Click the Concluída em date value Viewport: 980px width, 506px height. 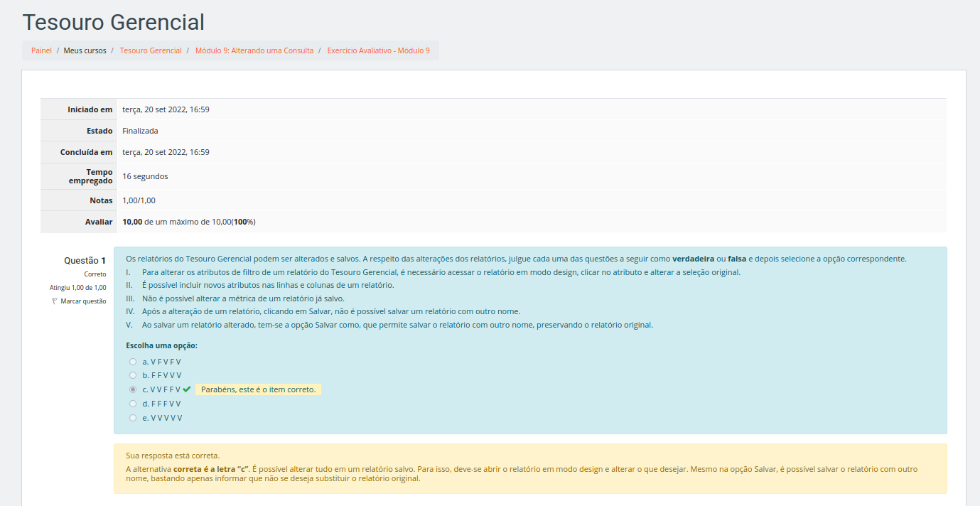coord(166,152)
